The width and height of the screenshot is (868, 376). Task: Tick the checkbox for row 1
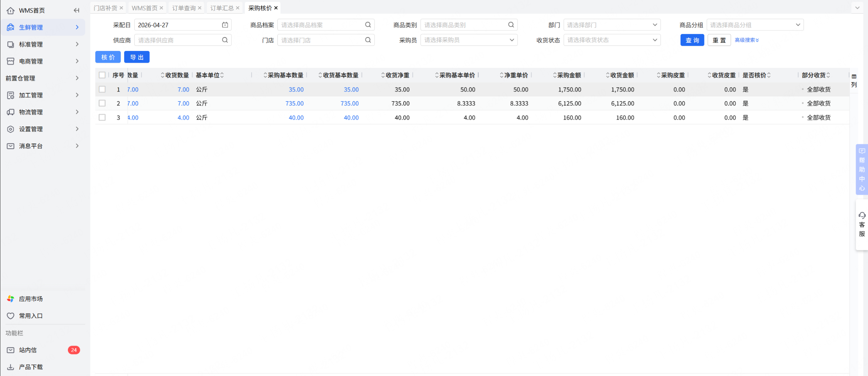click(102, 89)
